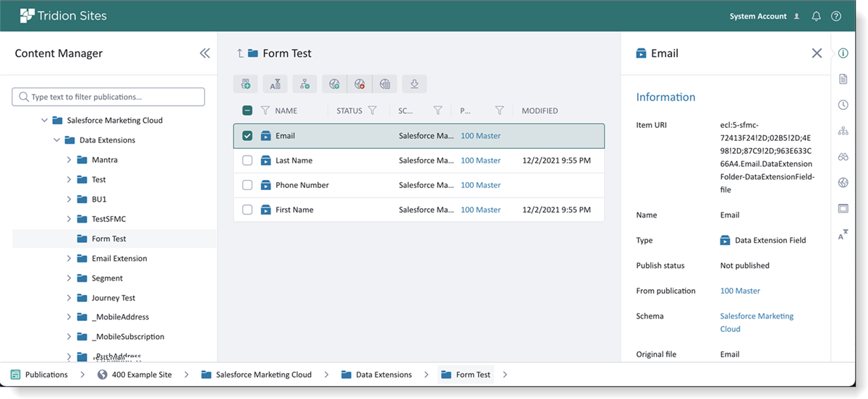Collapse the Data Extensions tree node
This screenshot has width=868, height=399.
[x=56, y=140]
